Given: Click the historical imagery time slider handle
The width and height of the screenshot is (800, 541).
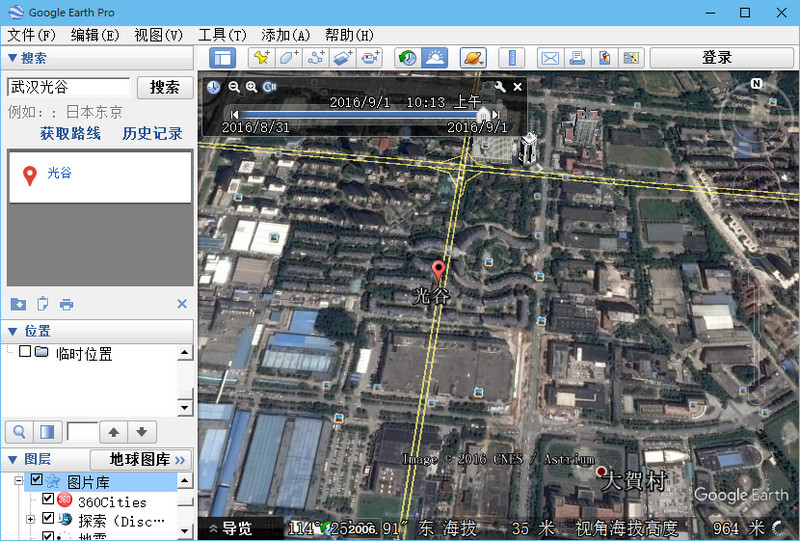Looking at the screenshot, I should point(484,114).
